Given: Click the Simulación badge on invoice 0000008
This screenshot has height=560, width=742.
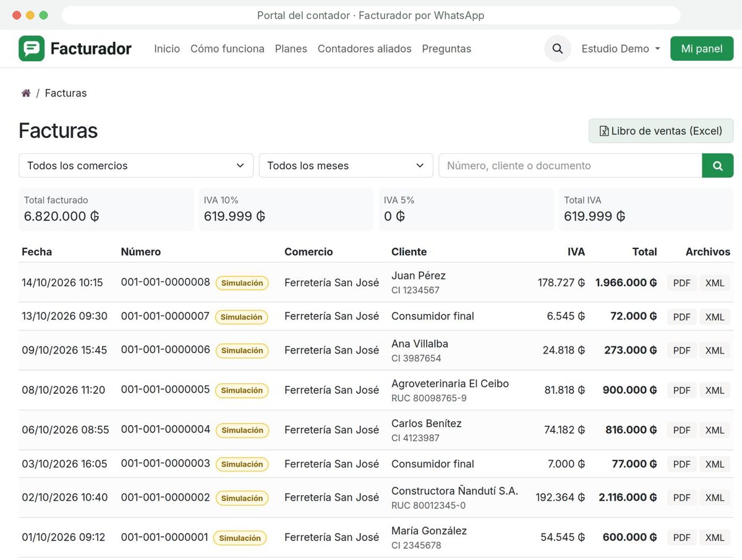Looking at the screenshot, I should (x=242, y=283).
